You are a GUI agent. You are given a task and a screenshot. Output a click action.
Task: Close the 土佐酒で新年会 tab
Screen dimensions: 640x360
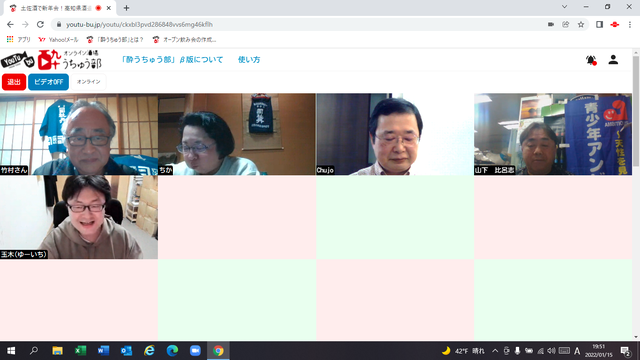[109, 8]
